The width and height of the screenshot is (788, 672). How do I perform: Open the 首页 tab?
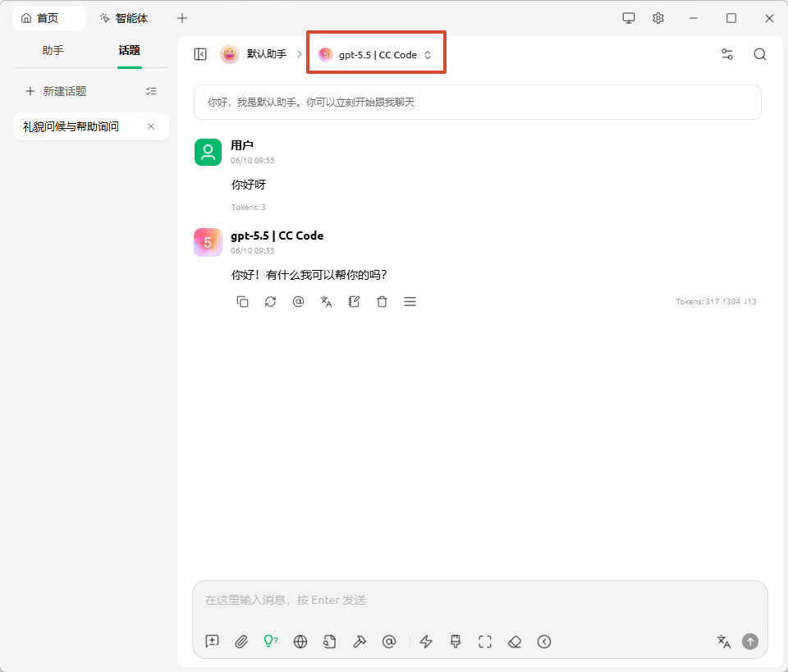[x=48, y=18]
